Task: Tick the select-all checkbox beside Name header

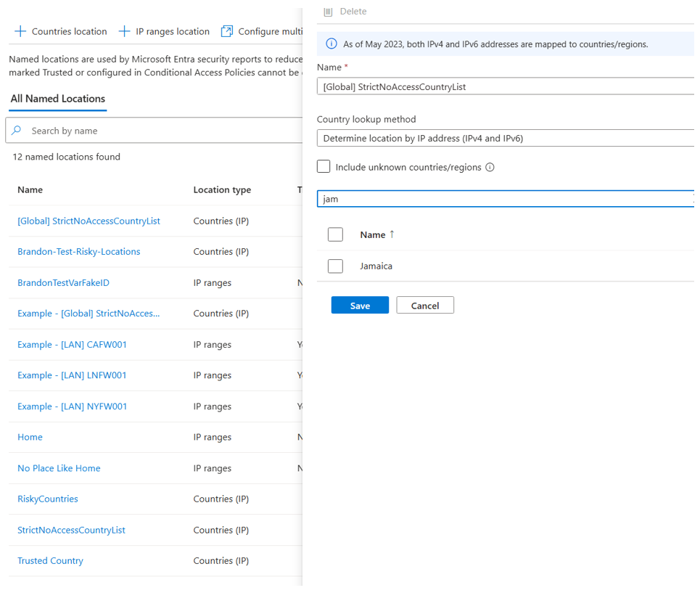Action: [335, 234]
